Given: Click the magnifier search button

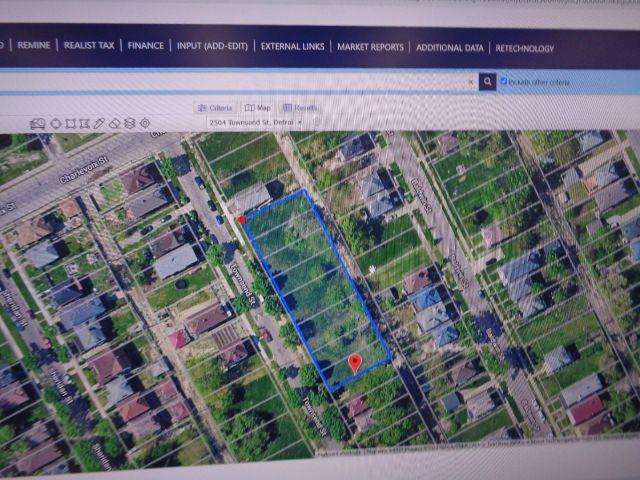Looking at the screenshot, I should 487,82.
